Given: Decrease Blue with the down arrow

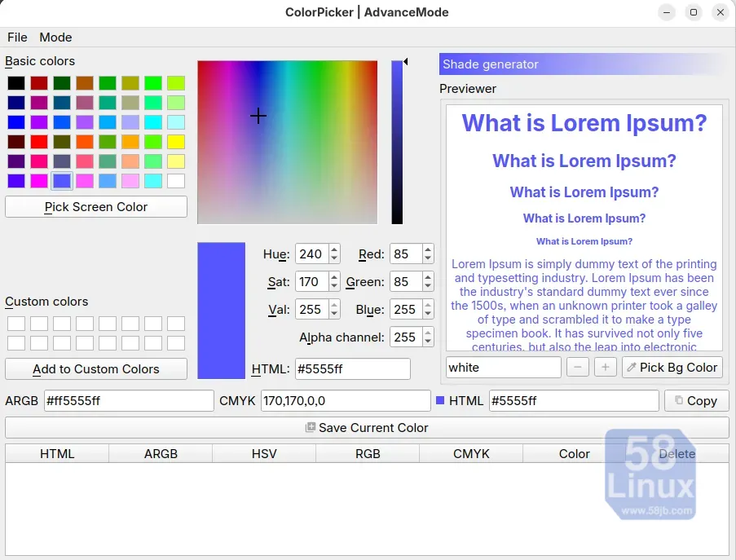Looking at the screenshot, I should (428, 314).
